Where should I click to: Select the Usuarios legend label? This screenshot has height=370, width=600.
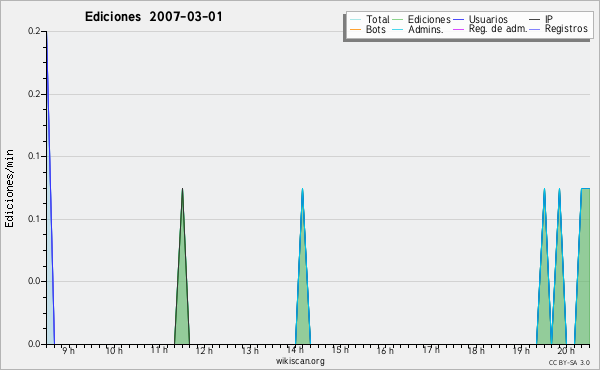pos(488,20)
